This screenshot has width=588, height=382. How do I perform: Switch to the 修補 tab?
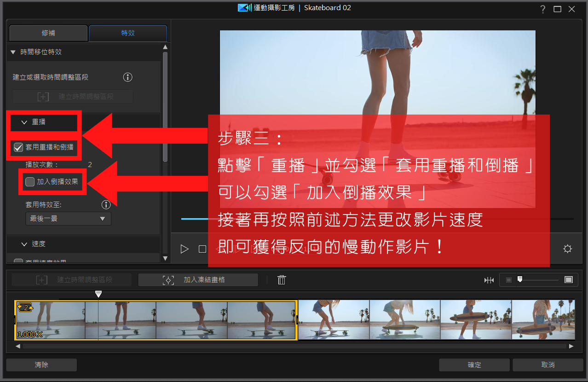(48, 33)
